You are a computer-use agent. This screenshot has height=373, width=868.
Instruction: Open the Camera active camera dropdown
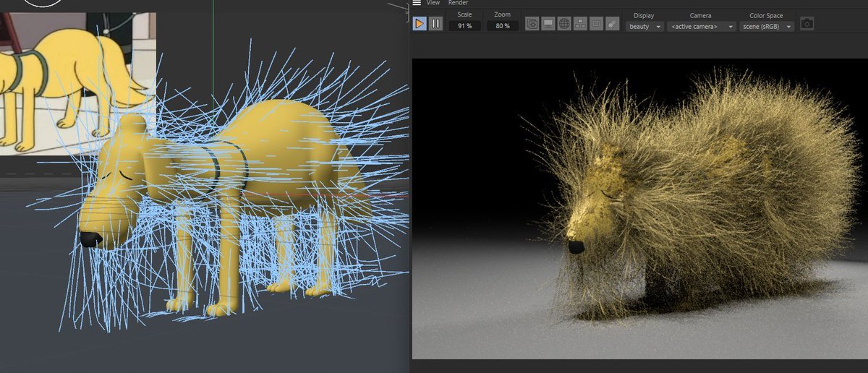pos(702,27)
